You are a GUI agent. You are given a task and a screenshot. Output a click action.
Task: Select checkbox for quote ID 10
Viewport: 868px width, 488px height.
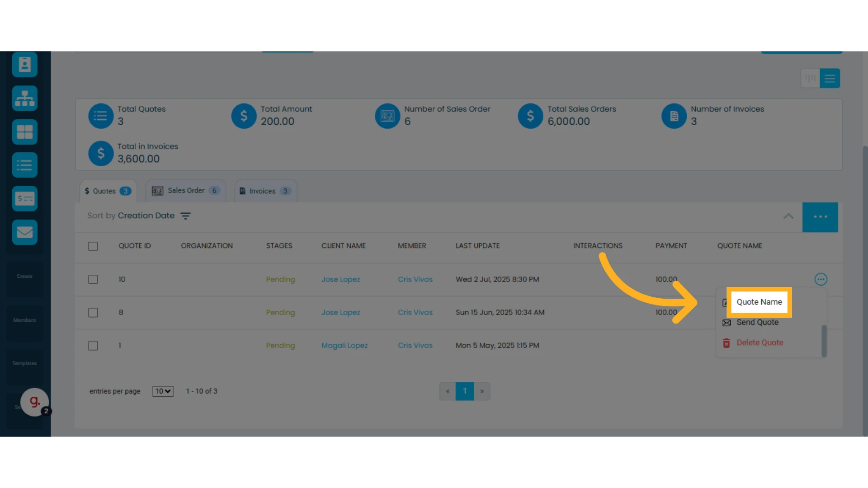coord(93,279)
